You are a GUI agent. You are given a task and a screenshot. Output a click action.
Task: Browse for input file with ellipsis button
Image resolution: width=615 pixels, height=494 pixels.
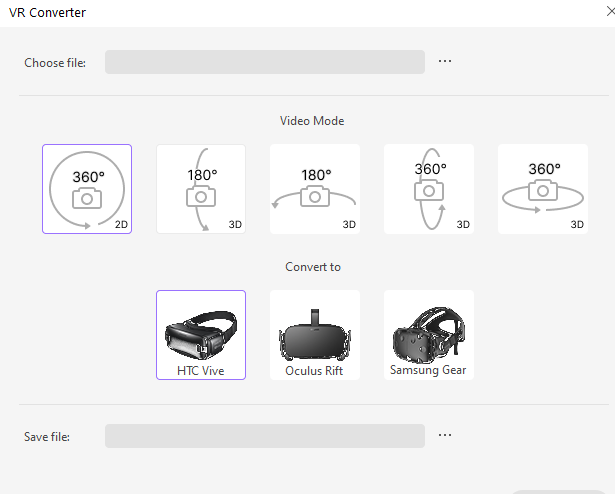point(445,61)
